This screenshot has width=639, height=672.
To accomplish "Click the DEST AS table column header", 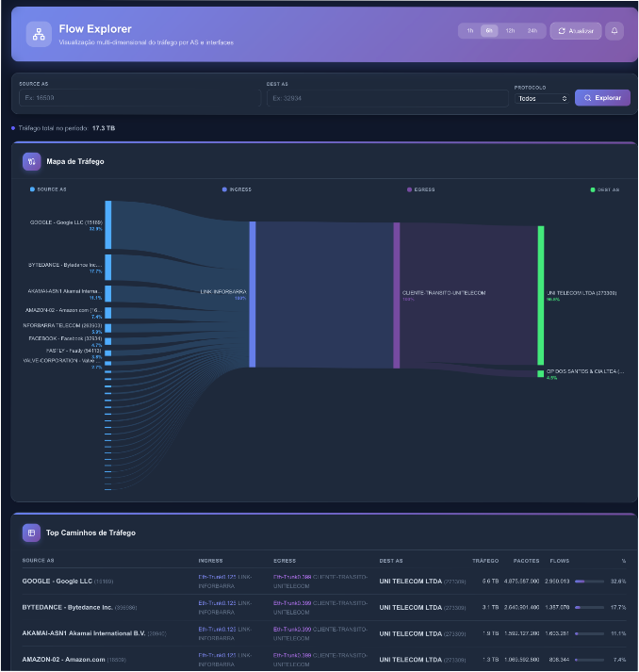I will pos(391,561).
